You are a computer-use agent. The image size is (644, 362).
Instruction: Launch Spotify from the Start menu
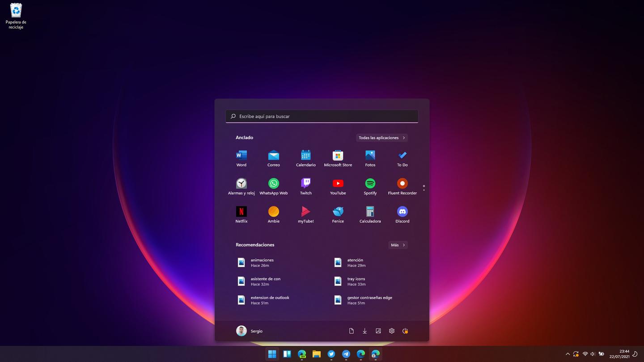click(x=370, y=186)
